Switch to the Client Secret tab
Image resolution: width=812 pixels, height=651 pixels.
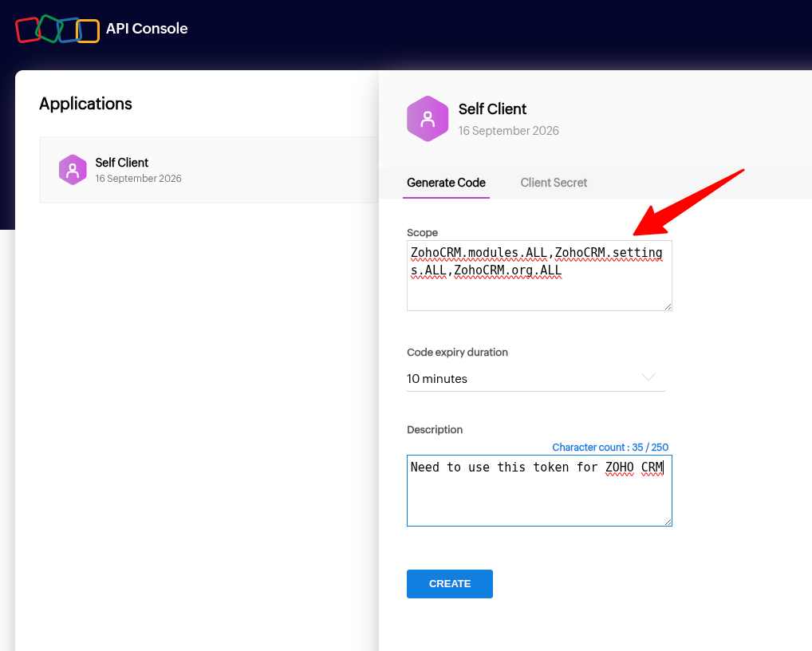tap(554, 183)
